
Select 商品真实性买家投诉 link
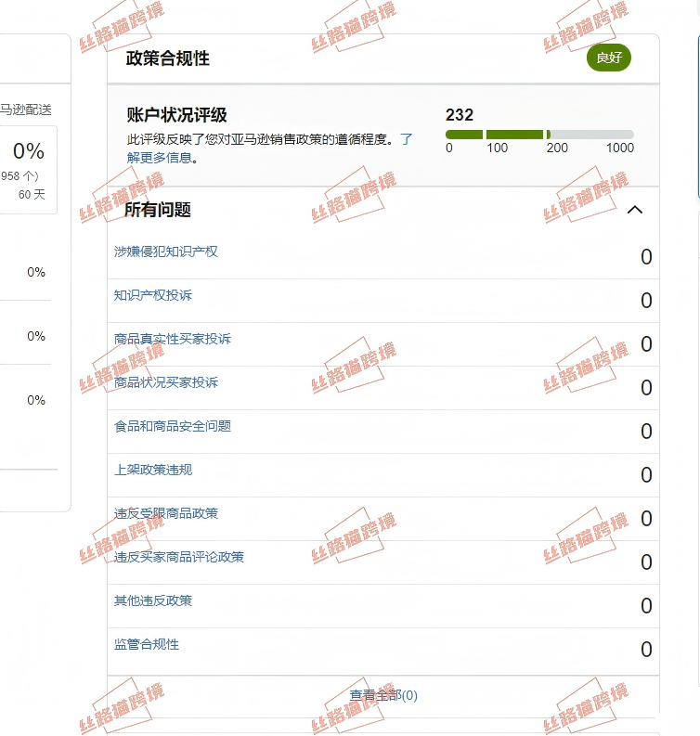point(173,339)
